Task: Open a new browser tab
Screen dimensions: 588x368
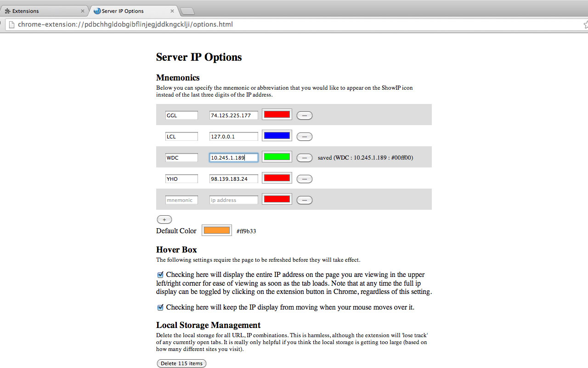Action: click(187, 11)
